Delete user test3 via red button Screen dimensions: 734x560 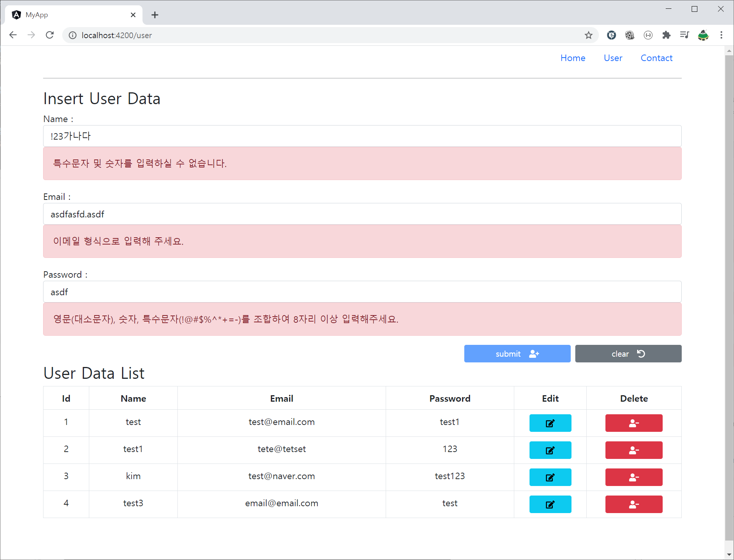(x=633, y=504)
